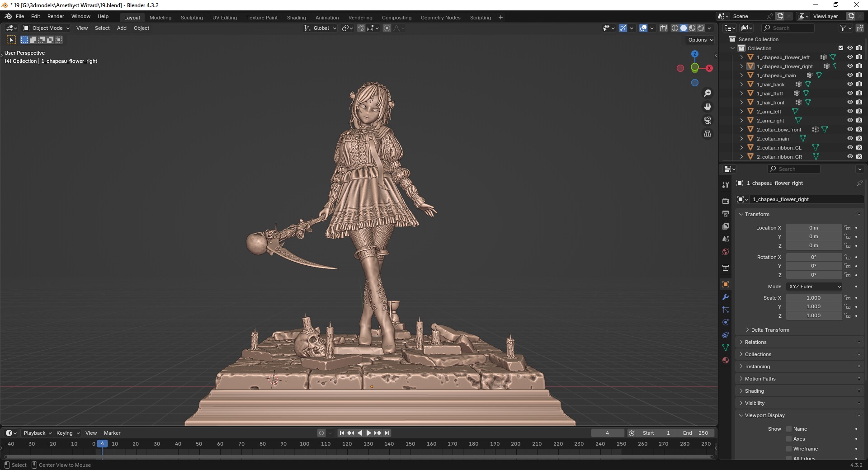
Task: Switch to the Sculpting workspace tab
Action: click(x=192, y=18)
